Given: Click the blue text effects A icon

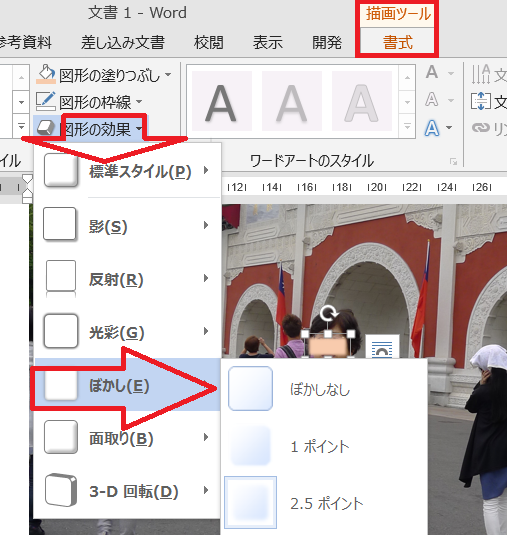Looking at the screenshot, I should tap(432, 128).
